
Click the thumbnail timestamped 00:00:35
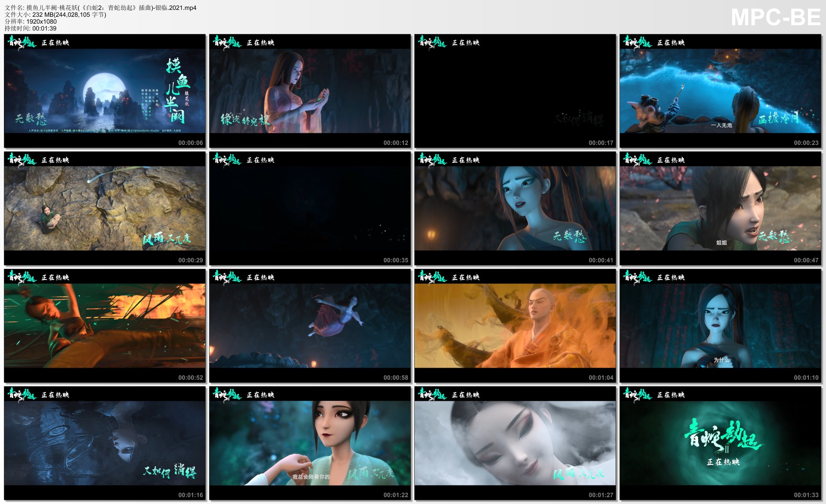pos(310,208)
